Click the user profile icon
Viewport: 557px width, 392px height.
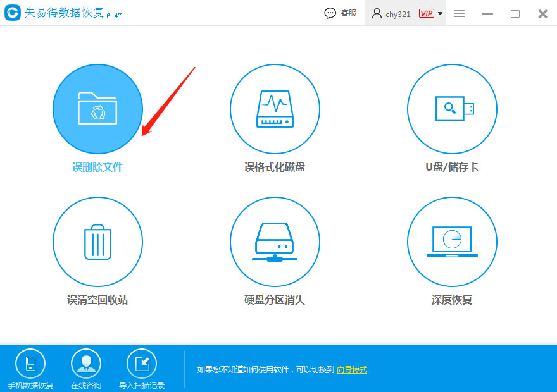[376, 13]
